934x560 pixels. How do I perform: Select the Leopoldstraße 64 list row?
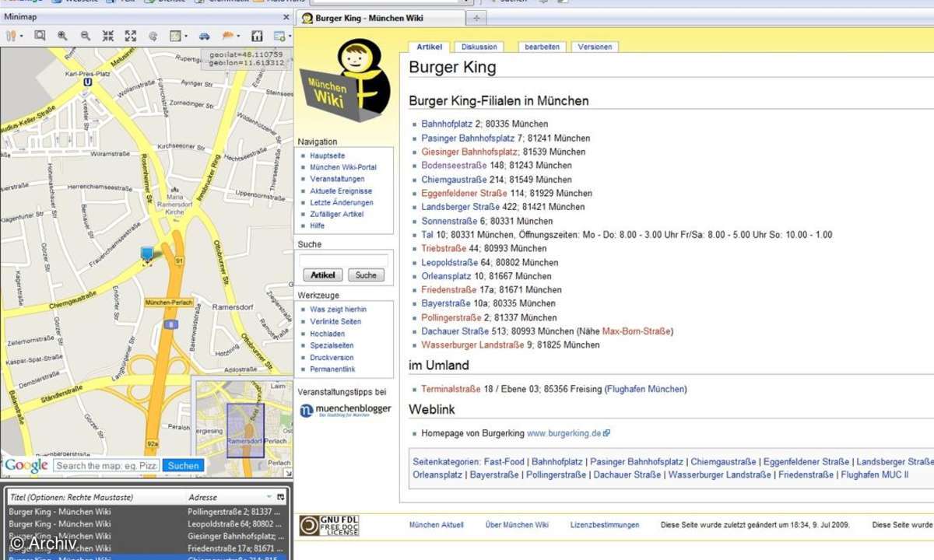click(x=146, y=524)
